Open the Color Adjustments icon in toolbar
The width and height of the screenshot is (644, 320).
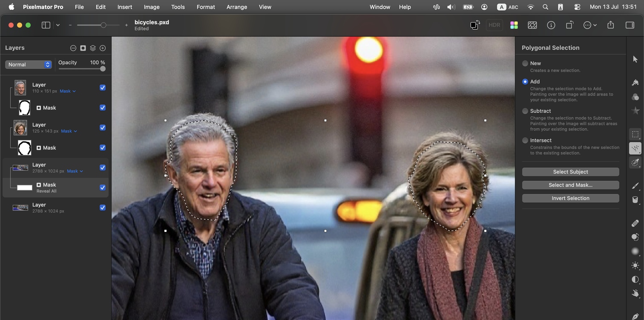point(514,25)
